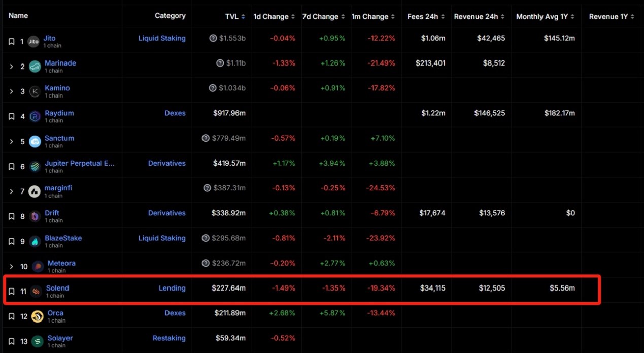Open the Drift protocol link
This screenshot has width=644, height=353.
tap(52, 213)
